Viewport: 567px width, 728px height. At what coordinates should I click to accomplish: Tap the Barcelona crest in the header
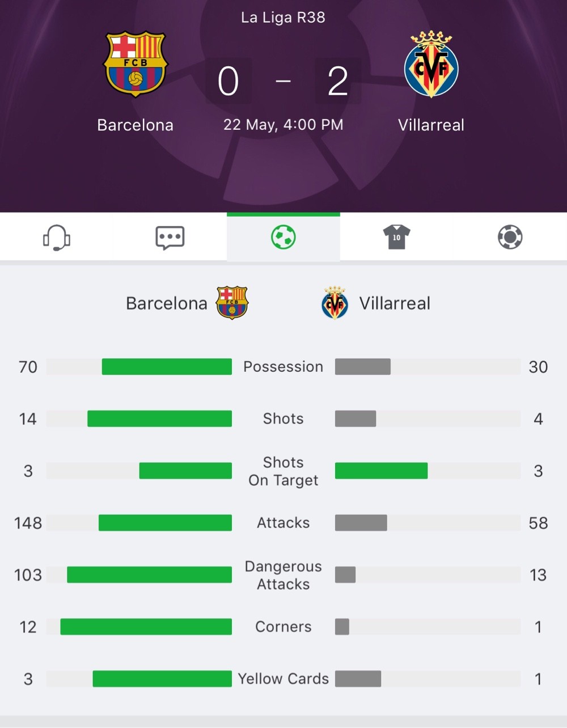[135, 64]
